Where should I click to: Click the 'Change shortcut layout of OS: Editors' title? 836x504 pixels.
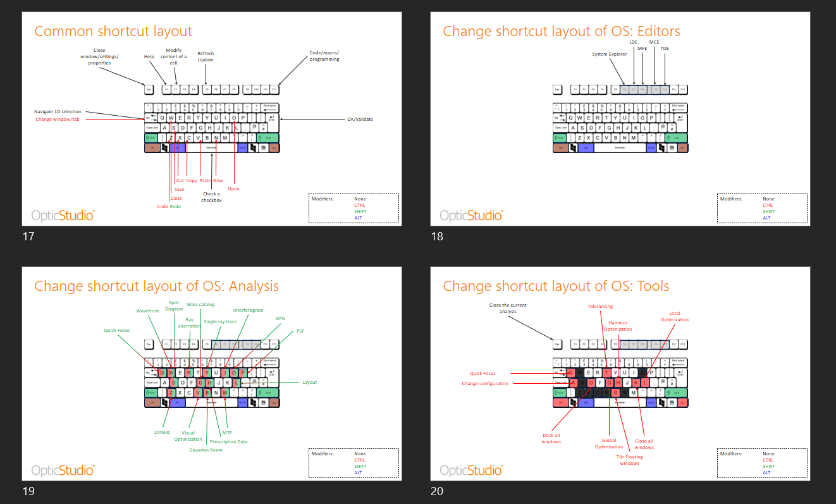pyautogui.click(x=562, y=31)
